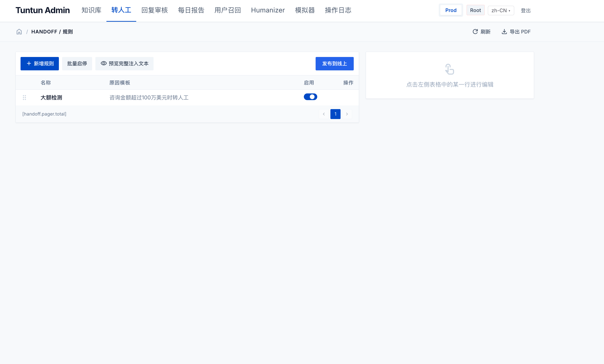Click the 点击左侧表格中的某一行进行编辑 hint
The image size is (604, 364).
point(450,84)
